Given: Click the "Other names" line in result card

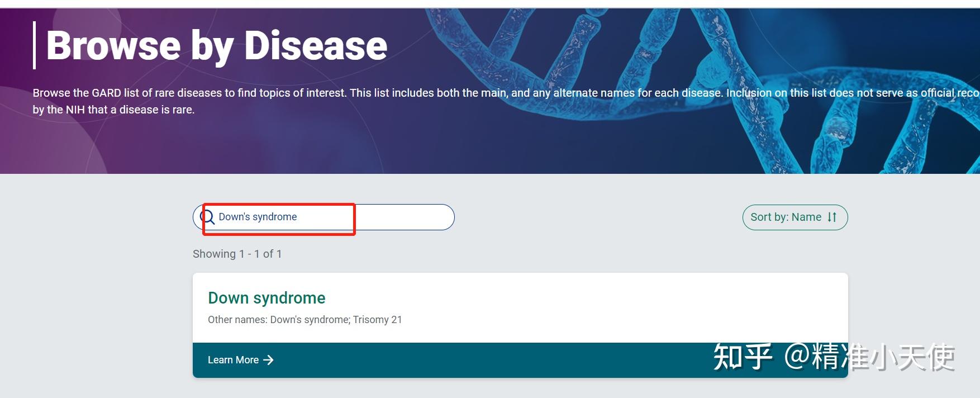Looking at the screenshot, I should pyautogui.click(x=305, y=320).
